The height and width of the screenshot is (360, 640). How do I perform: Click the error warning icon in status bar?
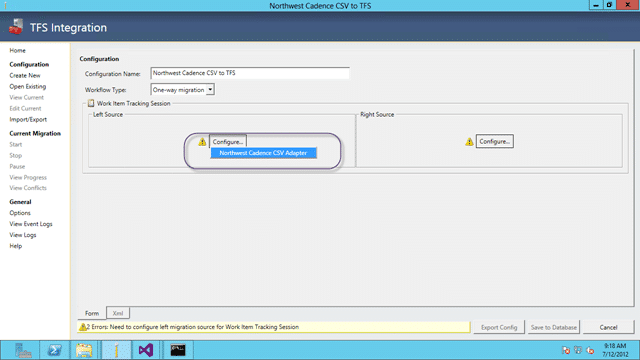pos(82,327)
